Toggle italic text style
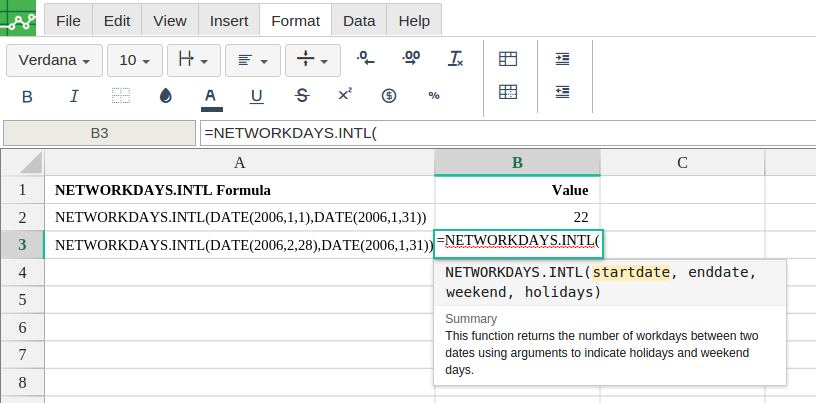The image size is (816, 403). pyautogui.click(x=74, y=96)
